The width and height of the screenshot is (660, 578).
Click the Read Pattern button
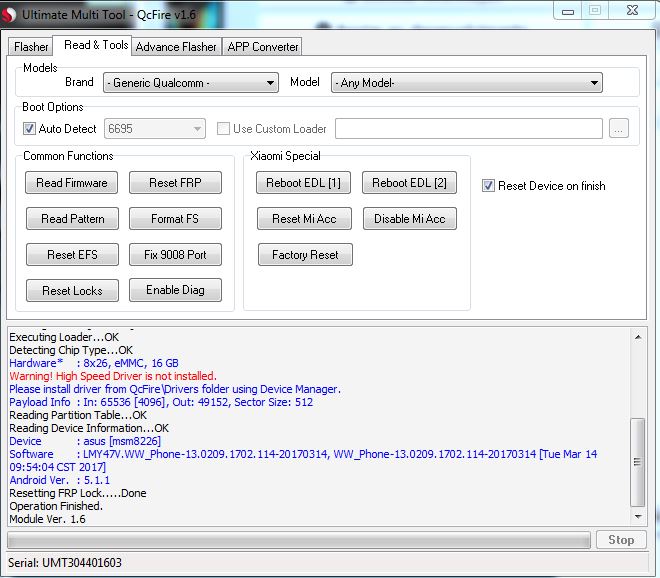72,218
